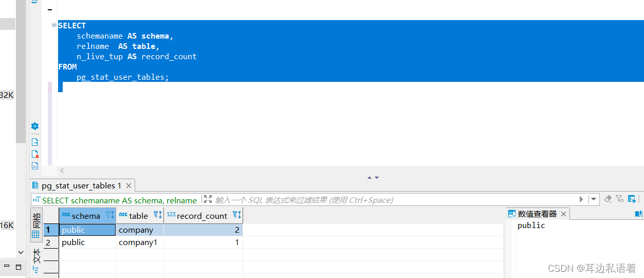This screenshot has width=644, height=278.
Task: Click the FROM keyword in editor
Action: coord(67,66)
